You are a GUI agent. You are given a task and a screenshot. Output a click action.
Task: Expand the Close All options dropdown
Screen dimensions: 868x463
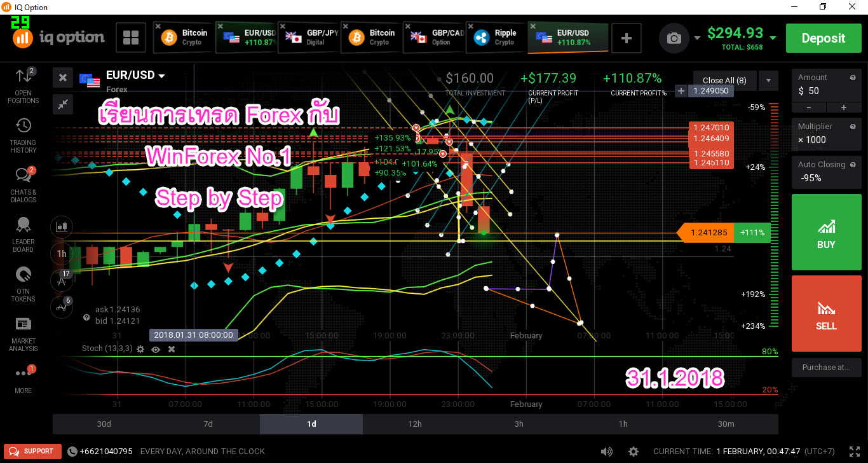tap(768, 80)
